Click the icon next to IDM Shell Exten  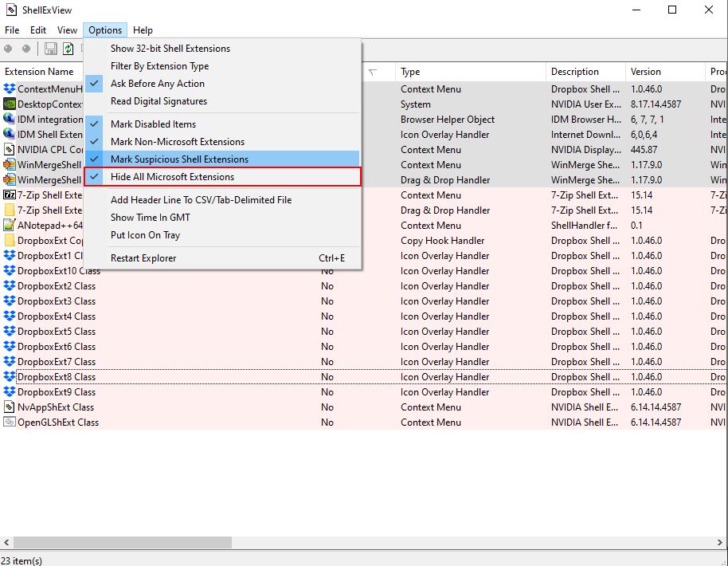pyautogui.click(x=10, y=134)
